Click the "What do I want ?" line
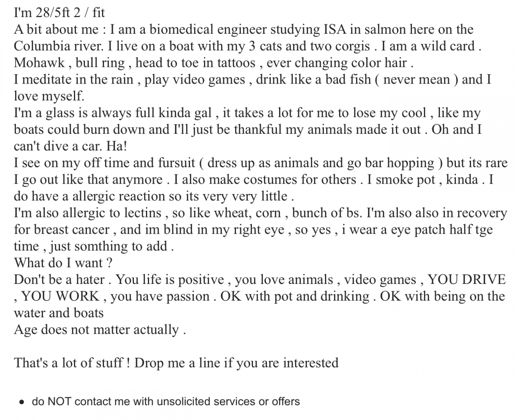 click(x=63, y=263)
